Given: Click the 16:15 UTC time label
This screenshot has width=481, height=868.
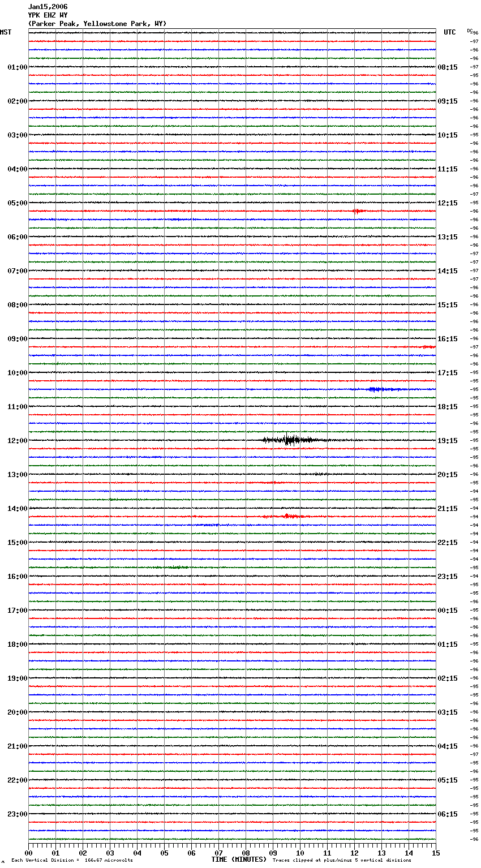Looking at the screenshot, I should coord(448,339).
